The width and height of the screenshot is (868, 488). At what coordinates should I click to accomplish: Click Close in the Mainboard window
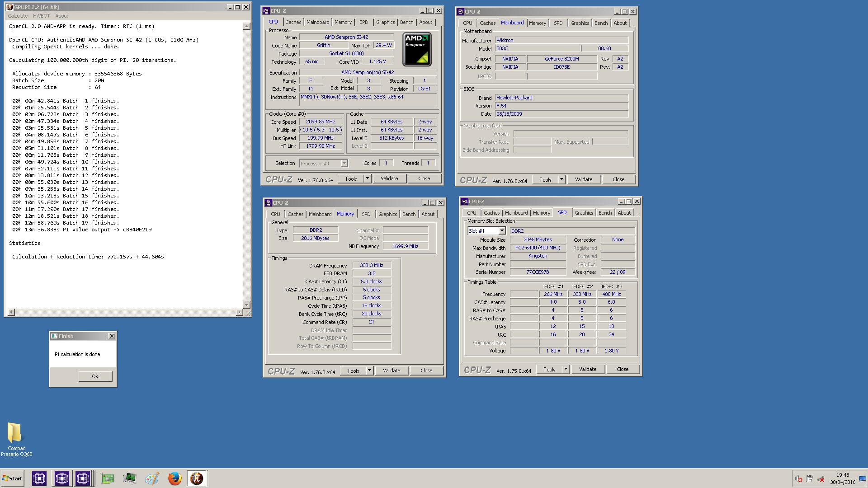point(618,179)
